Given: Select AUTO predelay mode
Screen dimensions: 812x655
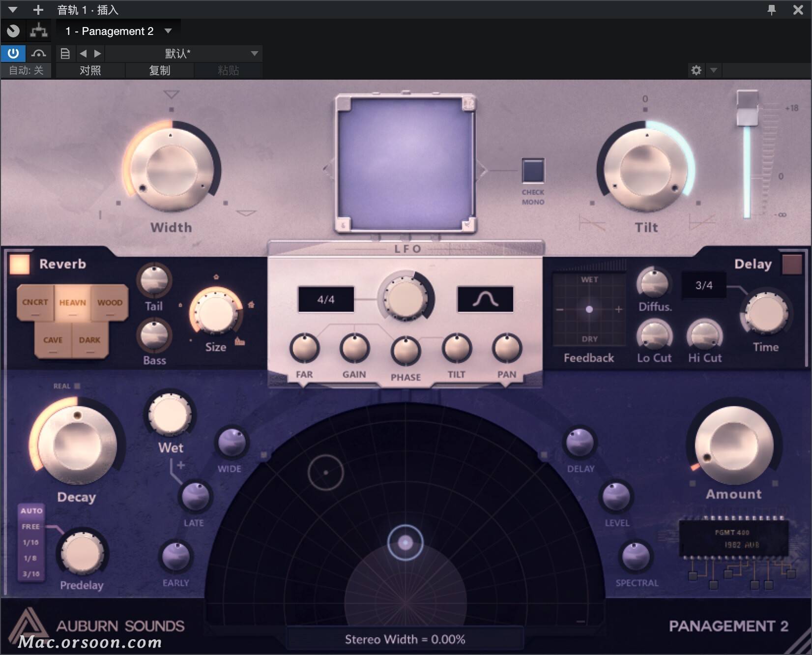Looking at the screenshot, I should click(31, 511).
